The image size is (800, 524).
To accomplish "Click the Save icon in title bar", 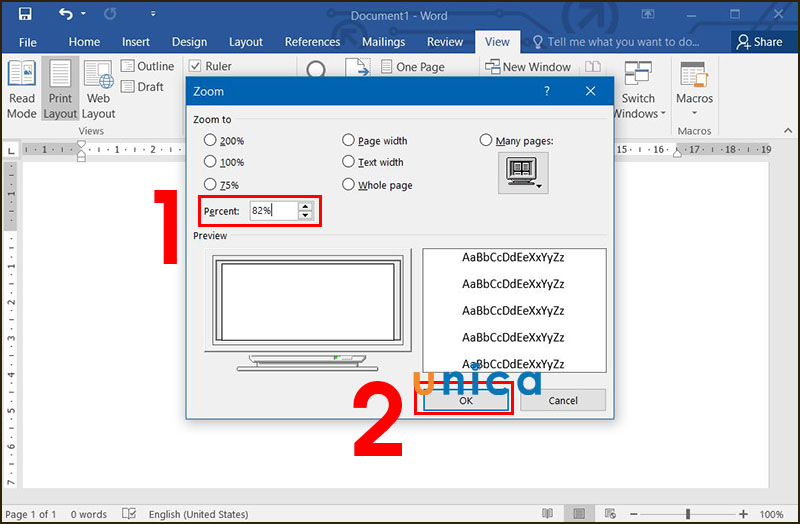I will (24, 14).
